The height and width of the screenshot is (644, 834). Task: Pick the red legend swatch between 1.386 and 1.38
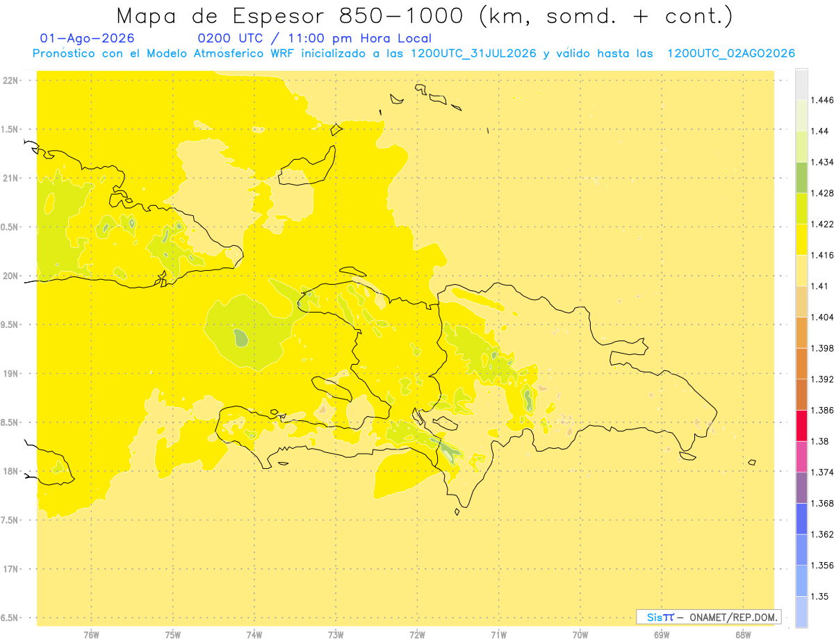[801, 425]
